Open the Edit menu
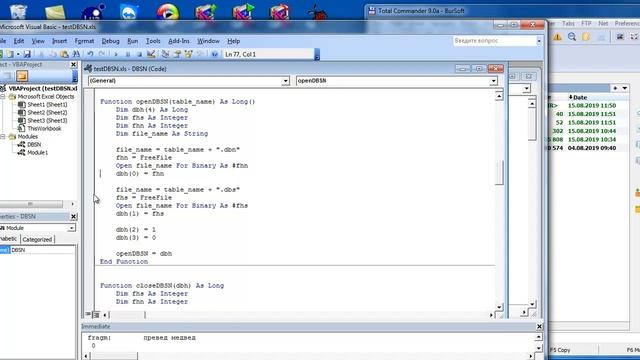 coord(19,41)
